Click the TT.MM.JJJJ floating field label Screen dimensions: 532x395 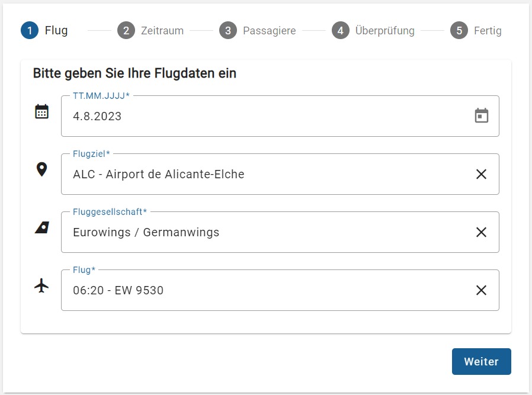101,95
